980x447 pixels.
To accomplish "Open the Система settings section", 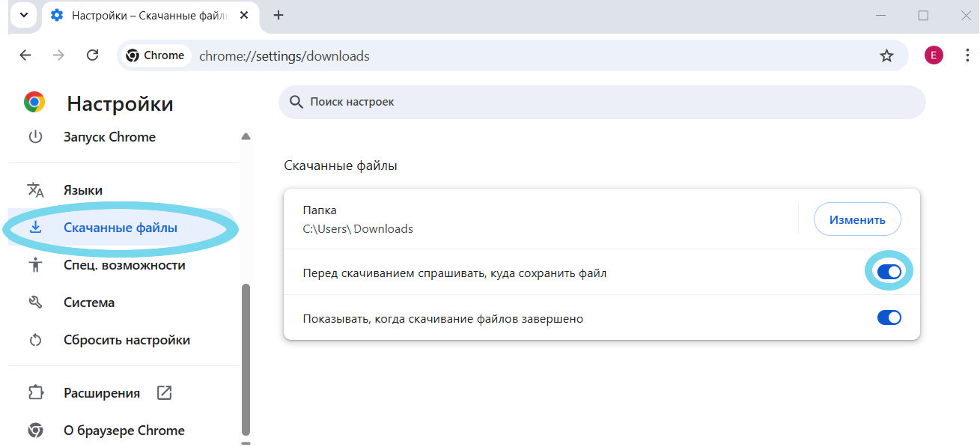I will click(88, 302).
